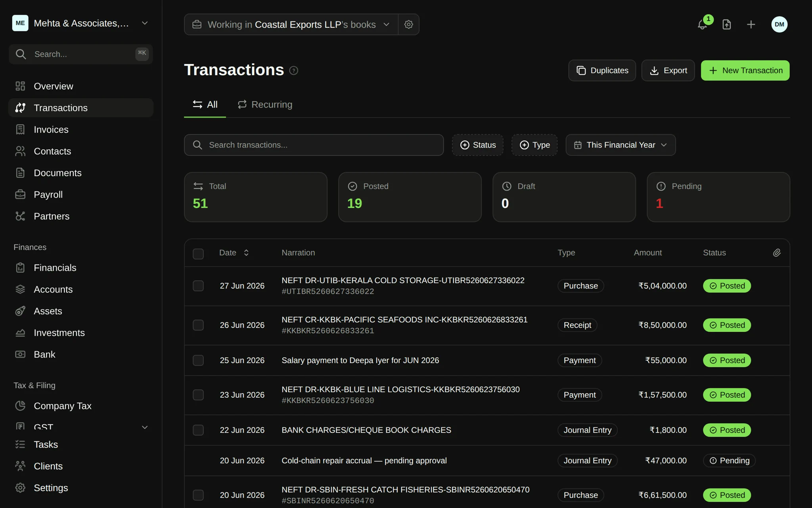
Task: Click the upload document icon in header
Action: point(726,25)
